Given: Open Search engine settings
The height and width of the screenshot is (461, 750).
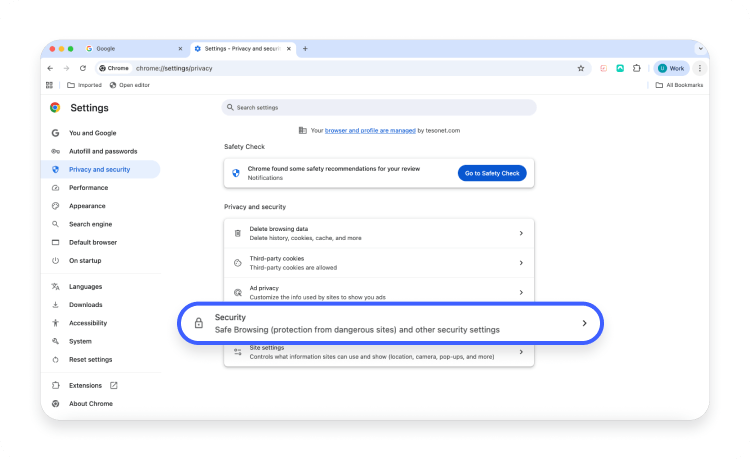Looking at the screenshot, I should [90, 224].
